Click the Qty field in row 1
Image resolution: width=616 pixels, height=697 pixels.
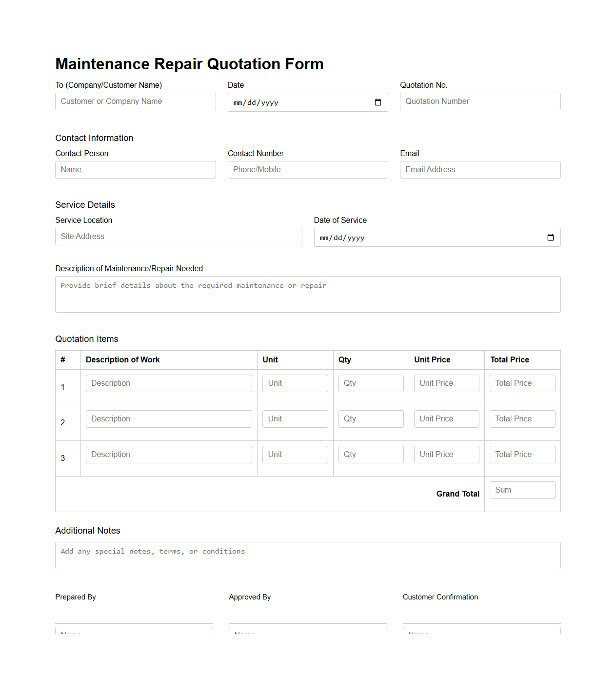pyautogui.click(x=371, y=383)
